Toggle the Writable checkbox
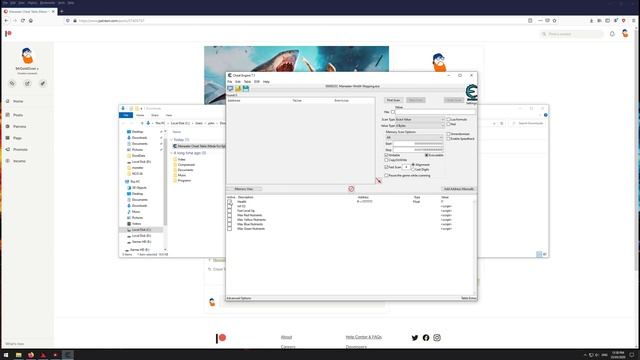Screen dimensions: 640x360 [x=386, y=155]
